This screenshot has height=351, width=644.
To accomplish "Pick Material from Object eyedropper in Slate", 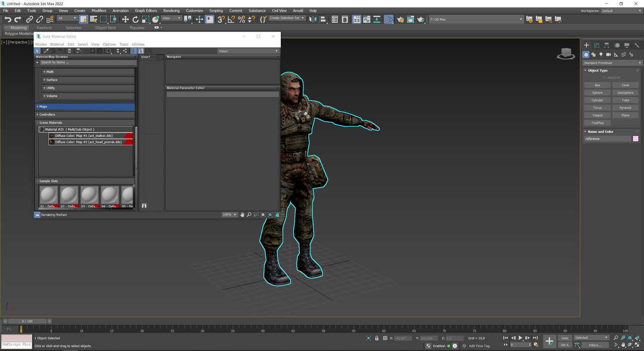I will (46, 51).
